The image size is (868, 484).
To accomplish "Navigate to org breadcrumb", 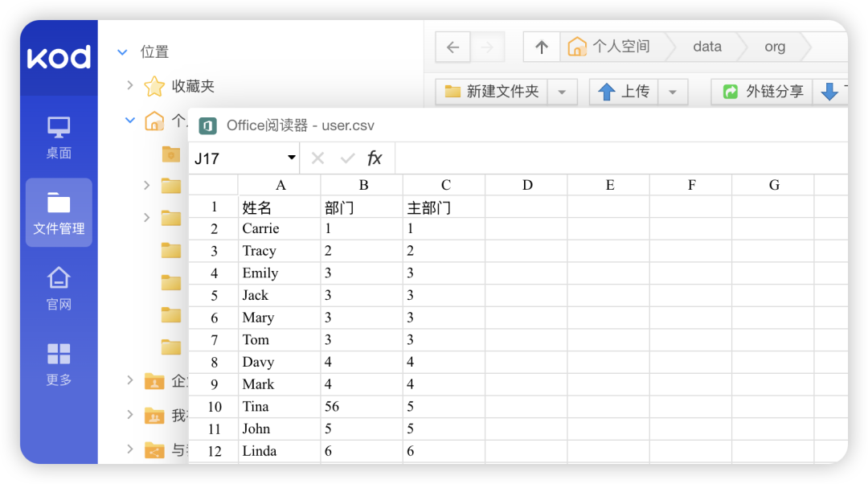I will 775,47.
